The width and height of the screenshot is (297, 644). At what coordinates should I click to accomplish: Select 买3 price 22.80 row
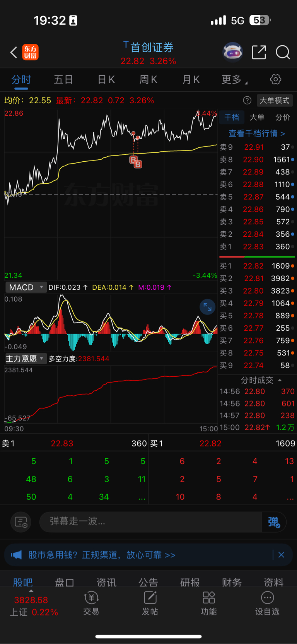[x=257, y=290]
